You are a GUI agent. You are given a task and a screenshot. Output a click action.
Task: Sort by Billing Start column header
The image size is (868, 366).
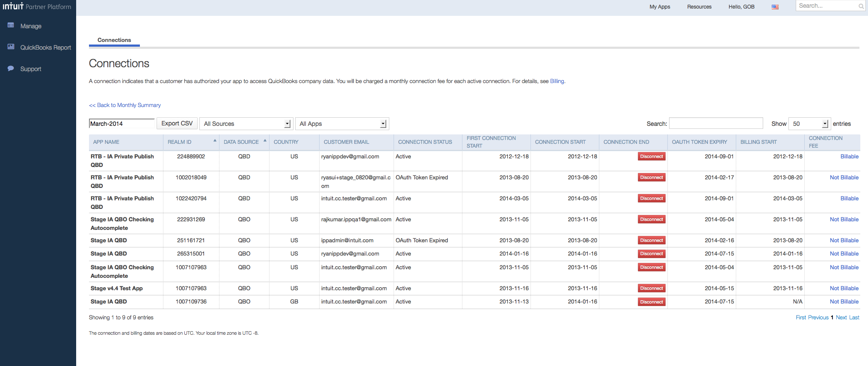coord(770,142)
